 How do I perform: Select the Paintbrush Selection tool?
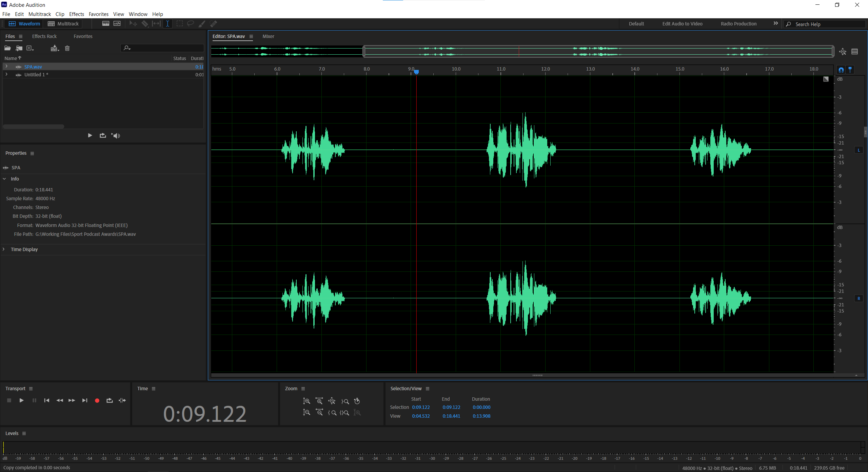202,24
